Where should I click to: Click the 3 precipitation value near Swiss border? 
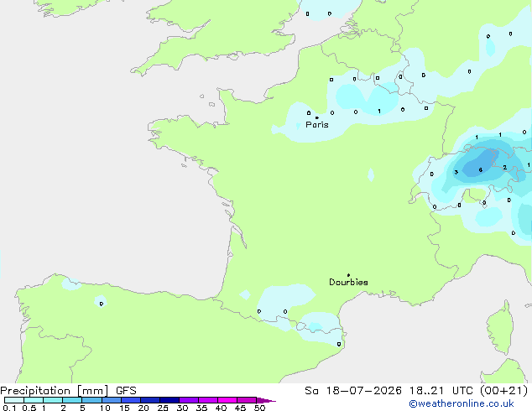pyautogui.click(x=456, y=172)
